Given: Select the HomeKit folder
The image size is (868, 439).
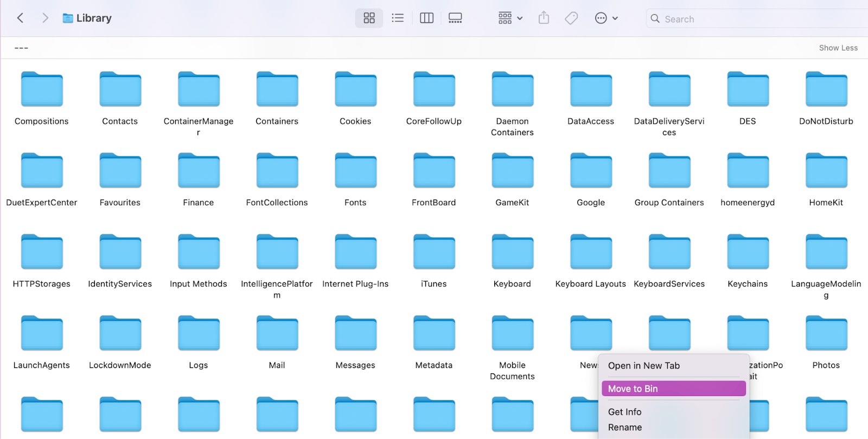Looking at the screenshot, I should [x=826, y=171].
